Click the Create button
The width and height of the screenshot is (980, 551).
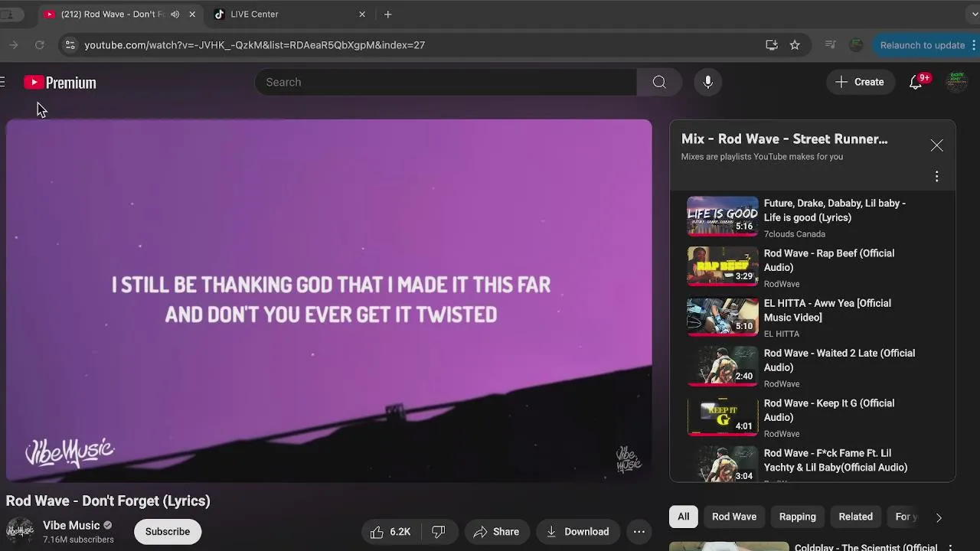[x=860, y=82]
